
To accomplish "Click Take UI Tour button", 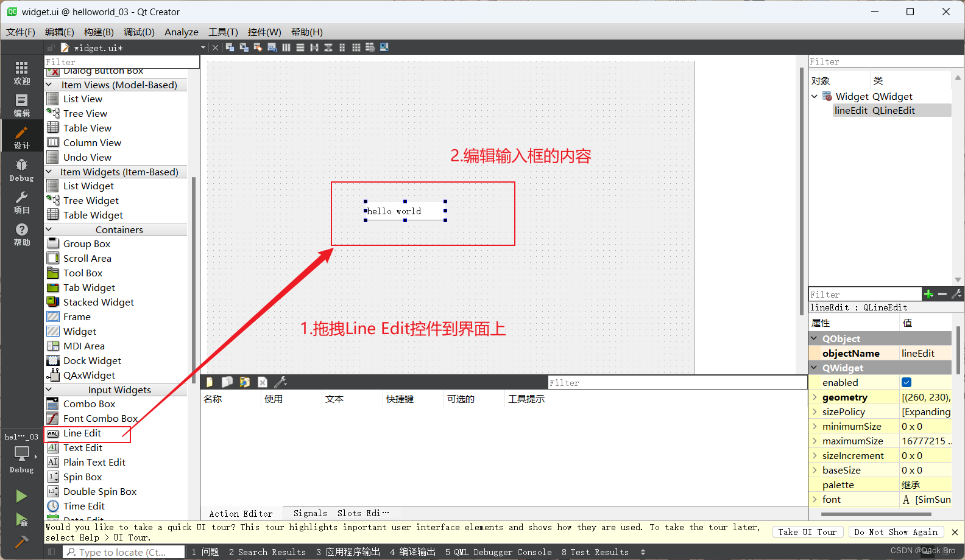I will click(x=807, y=532).
